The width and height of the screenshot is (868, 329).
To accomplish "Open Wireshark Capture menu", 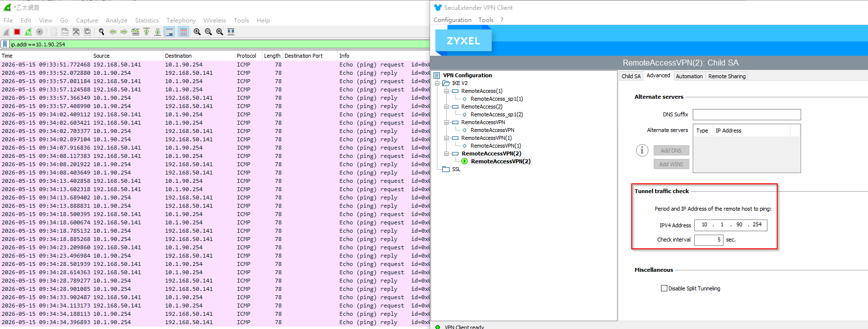I will pos(87,21).
